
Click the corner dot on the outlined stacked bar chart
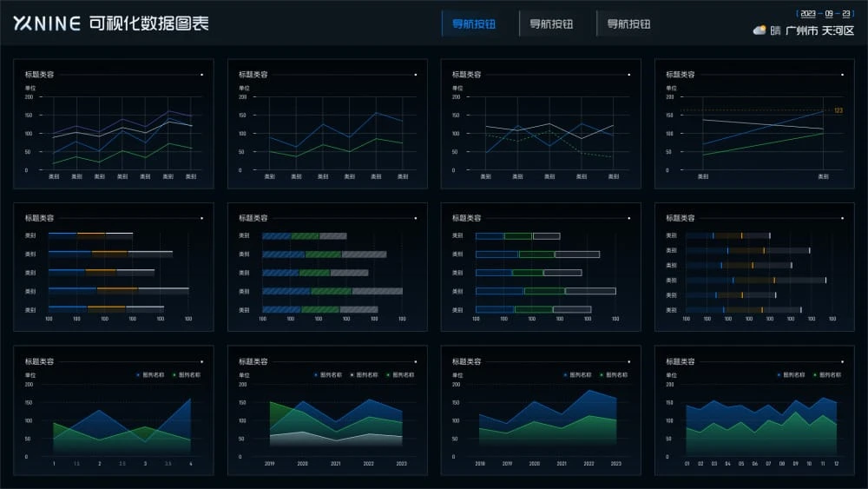pos(628,218)
